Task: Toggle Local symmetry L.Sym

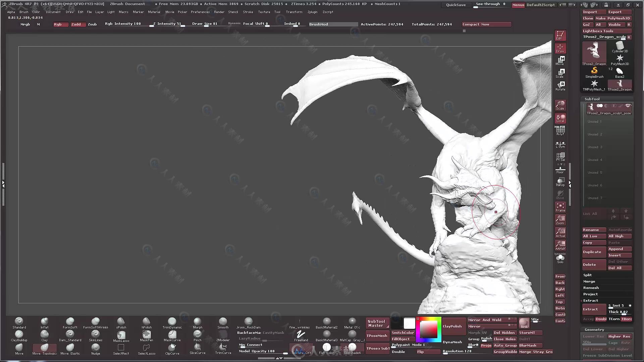Action: [x=560, y=144]
